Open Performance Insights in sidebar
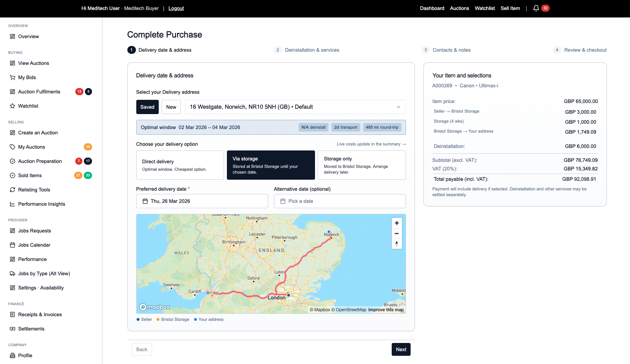This screenshot has height=364, width=630. point(41,204)
